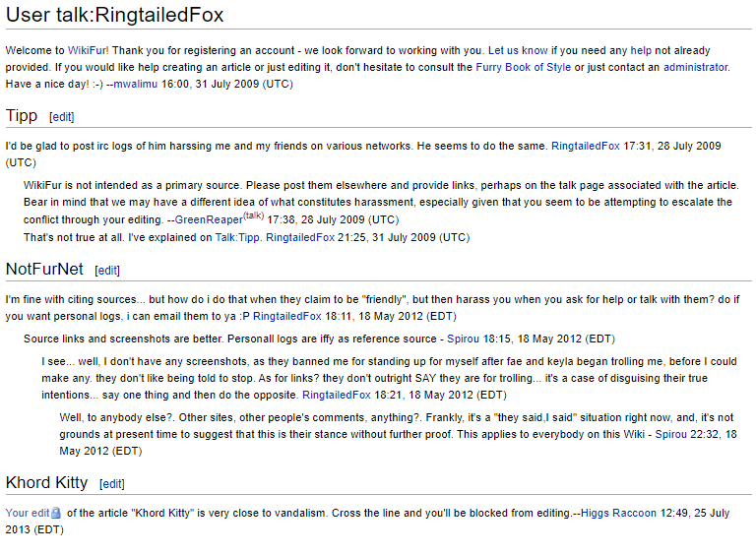Open the 'help' link in welcome text

click(641, 50)
